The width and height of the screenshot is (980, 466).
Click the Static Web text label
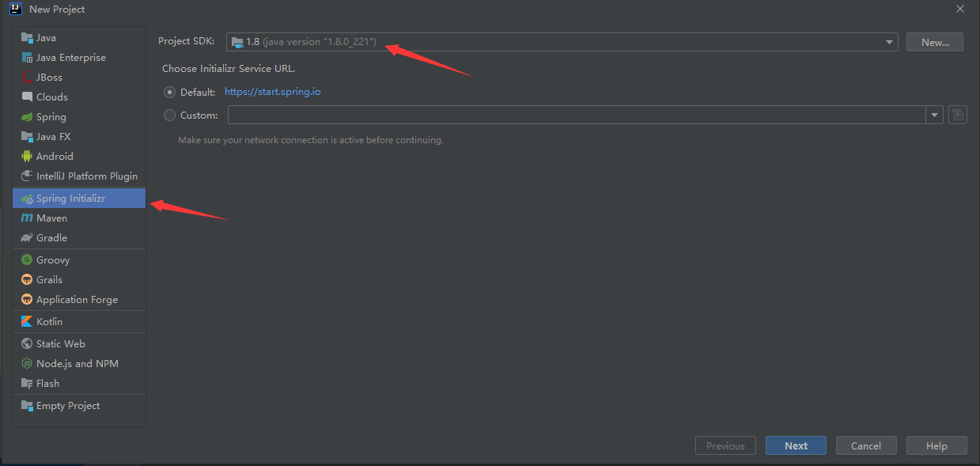click(61, 344)
